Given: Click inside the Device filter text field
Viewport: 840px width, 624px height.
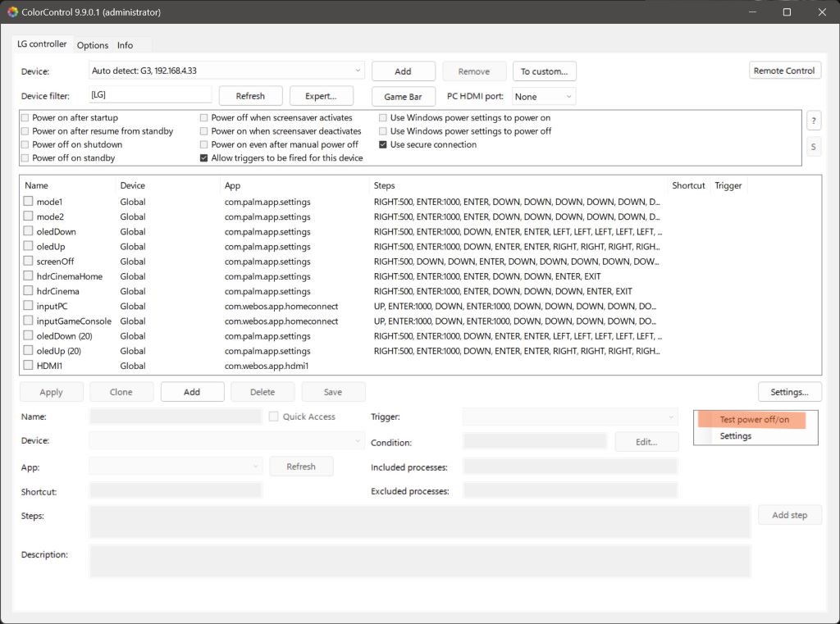Looking at the screenshot, I should point(150,95).
